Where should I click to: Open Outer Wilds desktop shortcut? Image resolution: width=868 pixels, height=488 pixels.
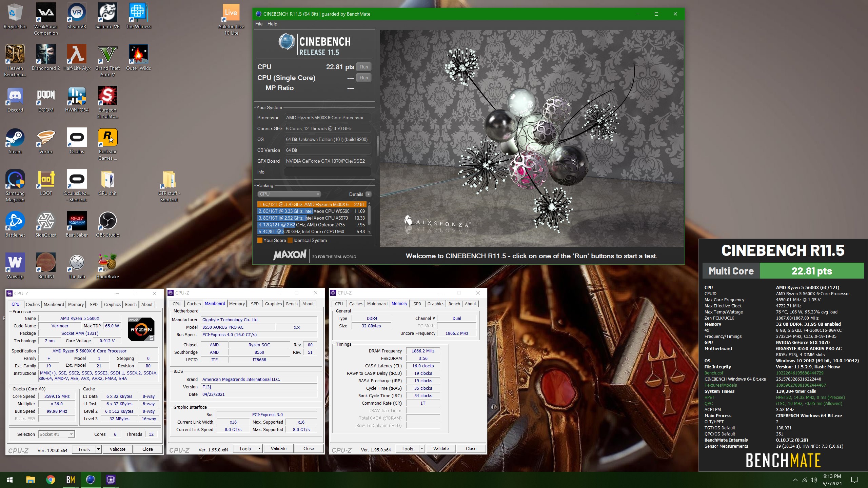[x=138, y=58]
